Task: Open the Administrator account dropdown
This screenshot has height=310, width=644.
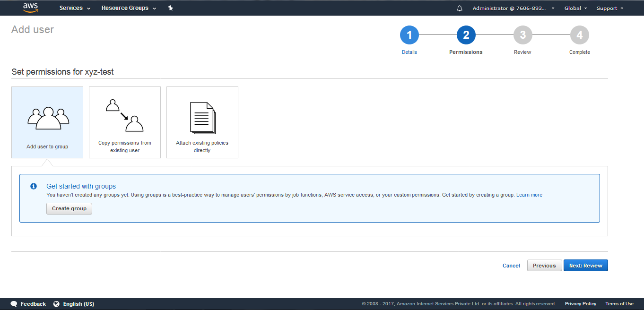Action: tap(511, 8)
